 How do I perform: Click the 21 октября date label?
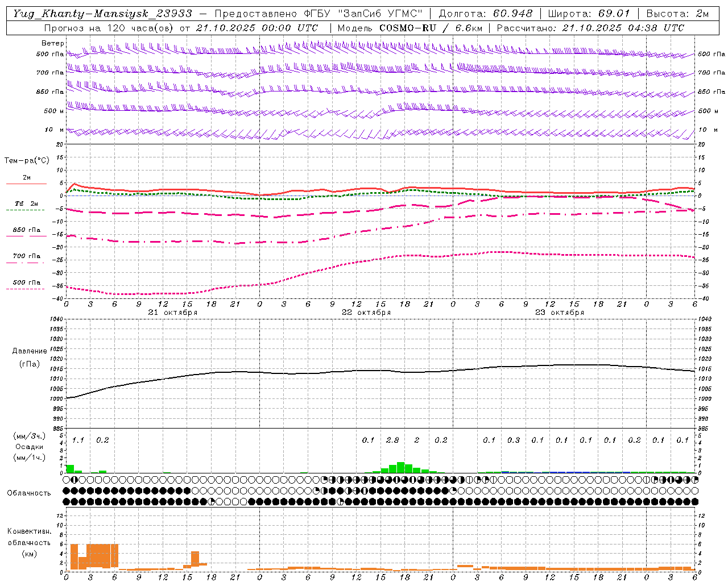coord(173,313)
